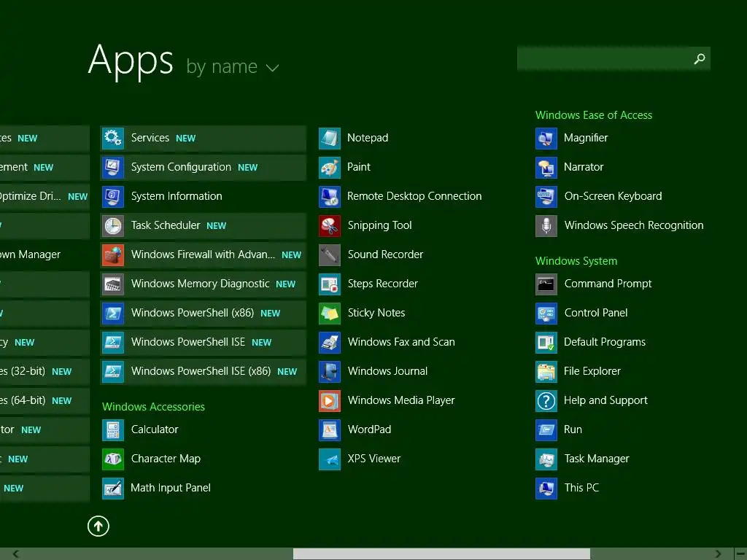Viewport: 747px width, 560px height.
Task: Open the This PC icon
Action: click(546, 488)
